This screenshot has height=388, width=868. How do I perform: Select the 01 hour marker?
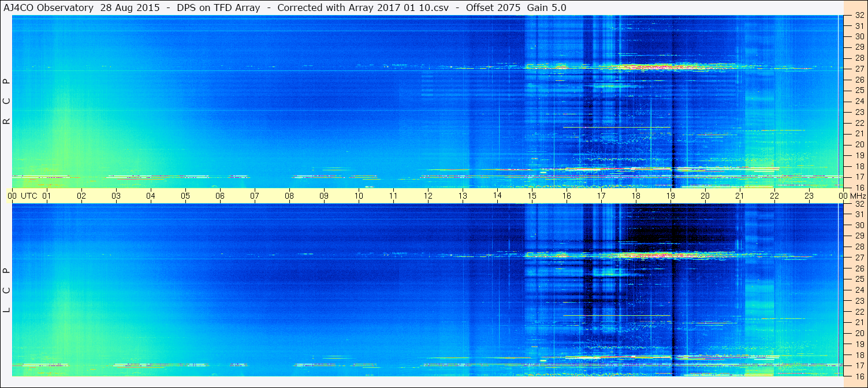[x=47, y=196]
